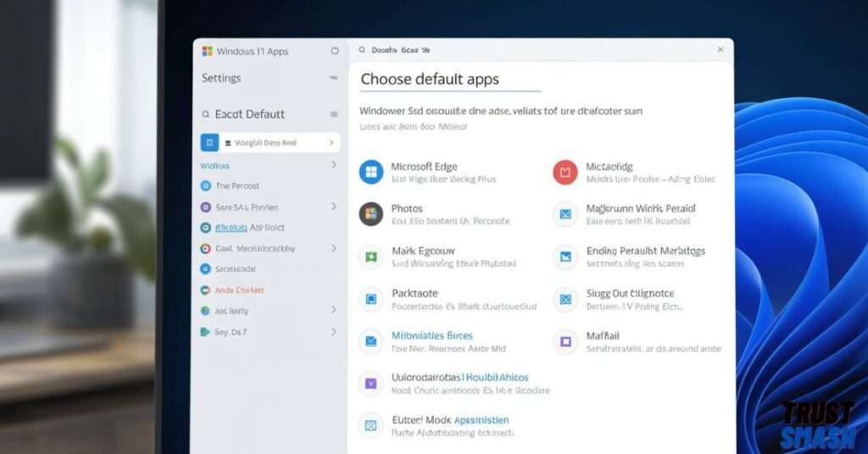Click the square button next to Windows 11 Apps
This screenshot has width=868, height=454.
pyautogui.click(x=334, y=51)
